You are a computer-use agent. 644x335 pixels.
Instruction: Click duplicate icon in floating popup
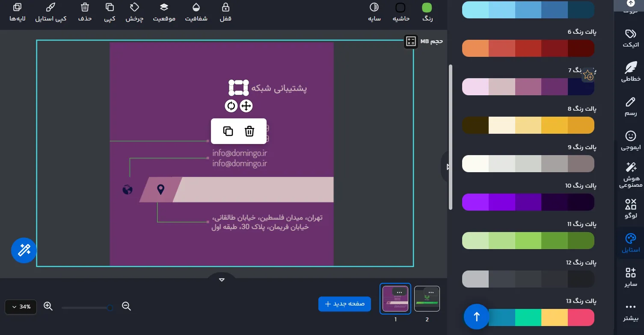[228, 131]
